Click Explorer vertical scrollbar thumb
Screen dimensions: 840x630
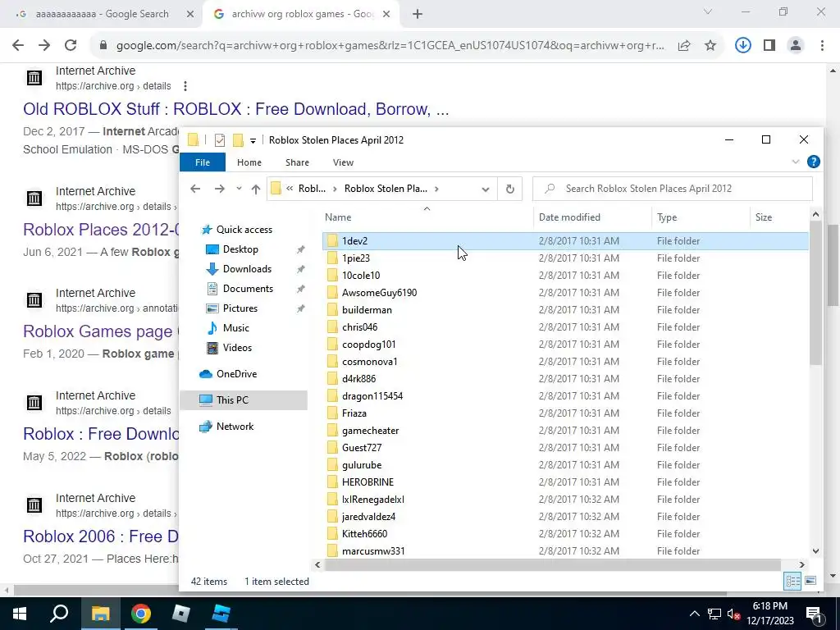click(815, 293)
